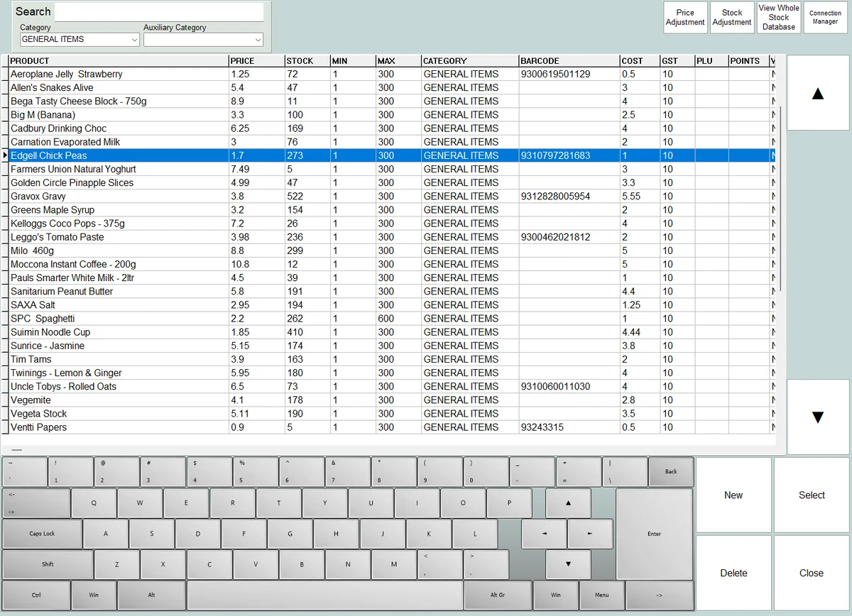The height and width of the screenshot is (616, 852).
Task: Tap the left arrow key on the on-screen keyboard
Action: click(x=544, y=534)
